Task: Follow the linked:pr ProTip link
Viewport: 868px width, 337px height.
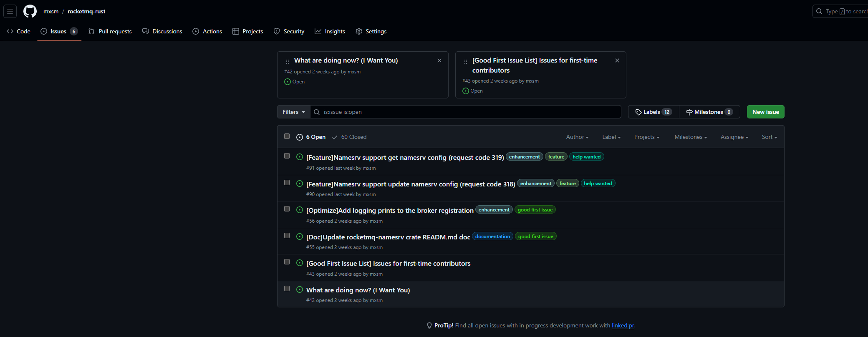Action: coord(623,325)
